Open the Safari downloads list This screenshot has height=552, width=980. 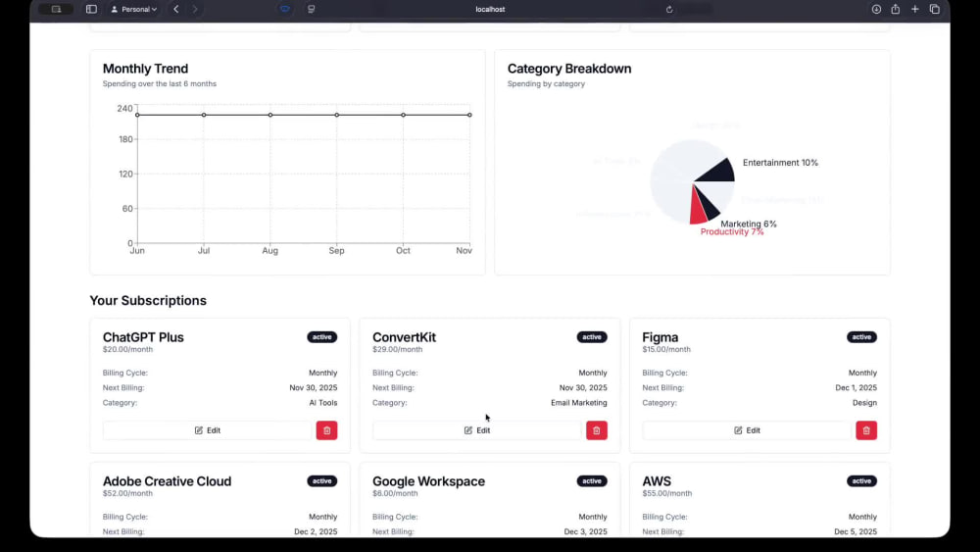[x=876, y=10]
